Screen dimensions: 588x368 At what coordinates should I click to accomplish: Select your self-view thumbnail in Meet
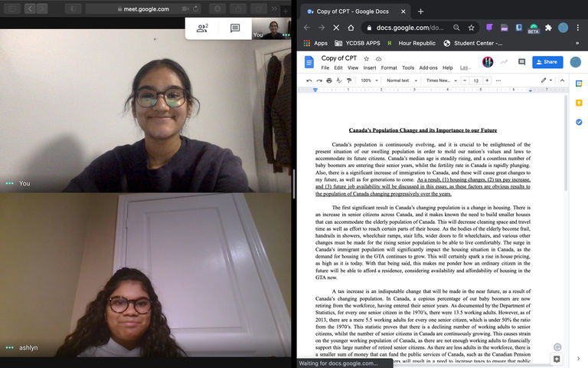point(271,29)
